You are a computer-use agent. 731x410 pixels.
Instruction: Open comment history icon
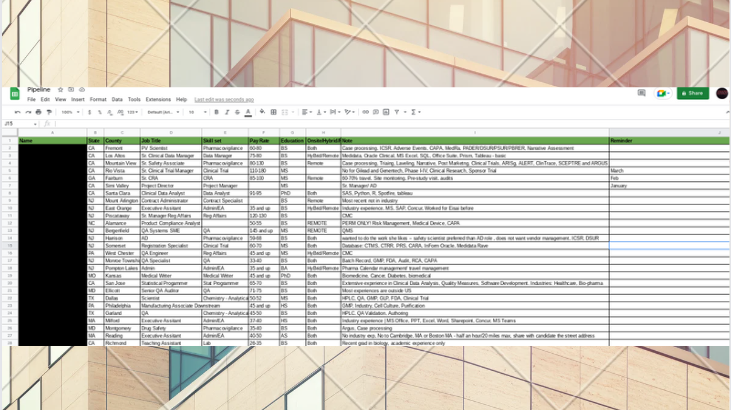(641, 93)
